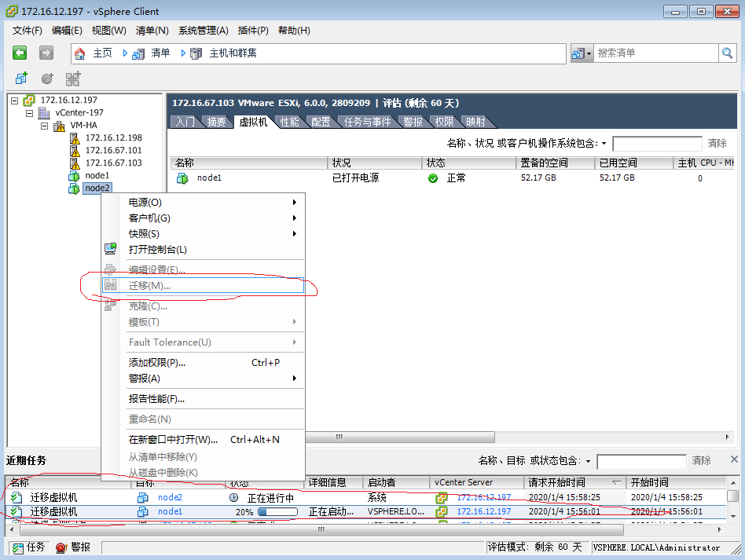Click the green normal status check icon

(433, 178)
